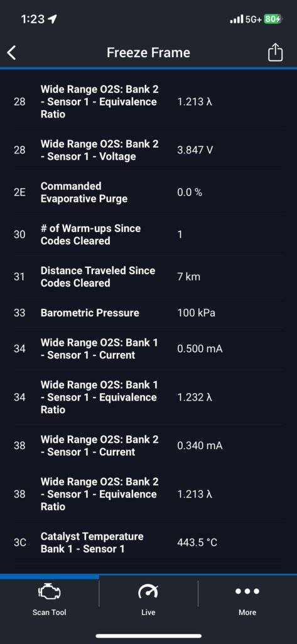Select the Scan Tool engine icon
This screenshot has width=297, height=644.
tap(49, 591)
